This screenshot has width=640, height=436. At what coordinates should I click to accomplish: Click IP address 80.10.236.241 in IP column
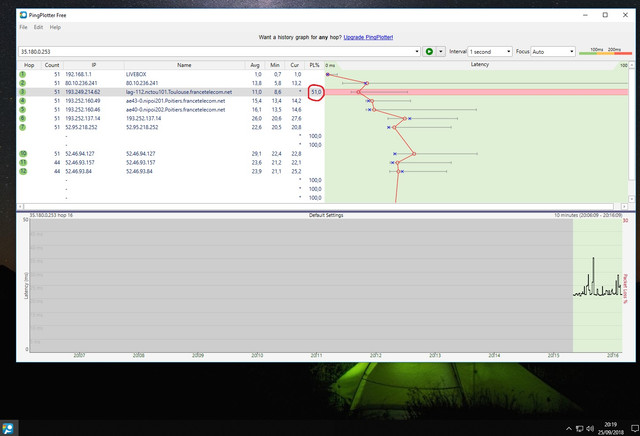click(81, 83)
